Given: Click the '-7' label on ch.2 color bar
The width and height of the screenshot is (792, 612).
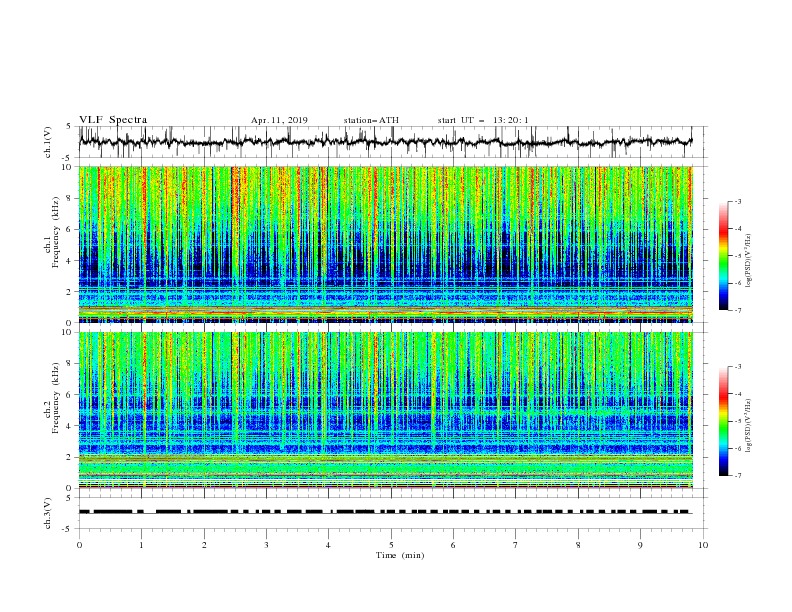Looking at the screenshot, I should 737,476.
